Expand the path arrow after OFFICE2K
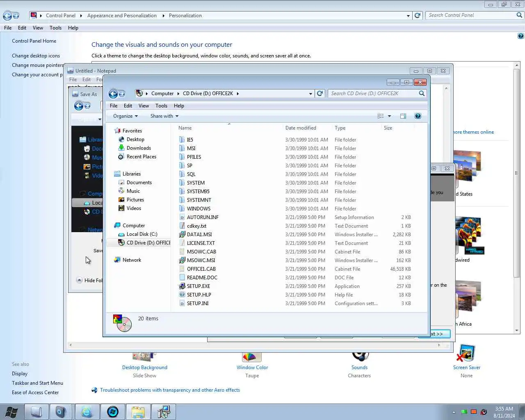The height and width of the screenshot is (420, 525). (237, 94)
